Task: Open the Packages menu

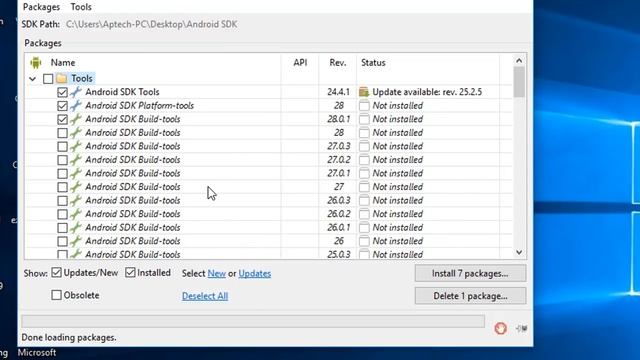Action: tap(41, 7)
